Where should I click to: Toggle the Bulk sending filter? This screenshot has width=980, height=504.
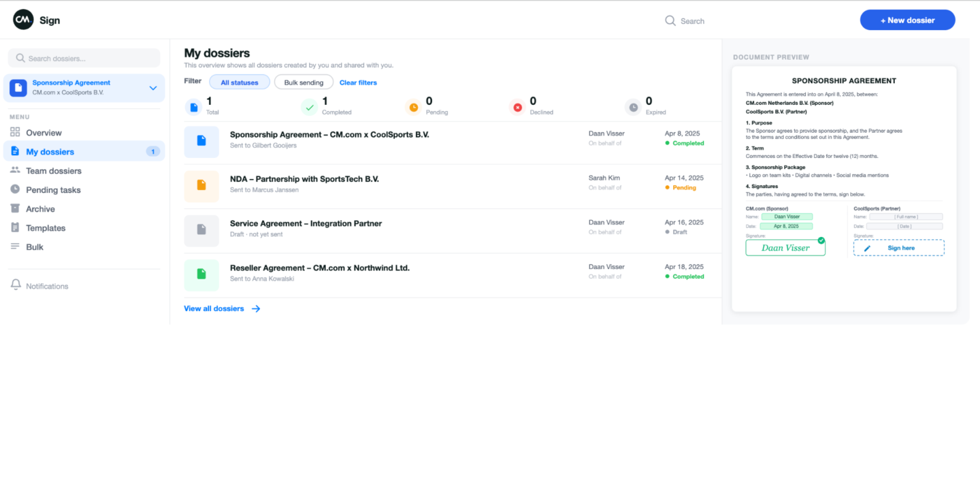pyautogui.click(x=304, y=82)
